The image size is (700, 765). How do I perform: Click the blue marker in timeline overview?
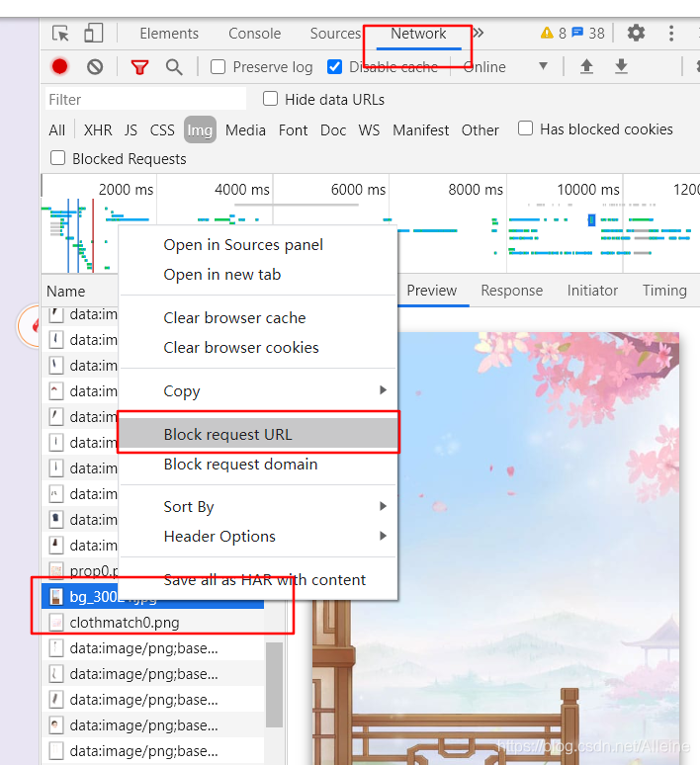click(x=591, y=219)
